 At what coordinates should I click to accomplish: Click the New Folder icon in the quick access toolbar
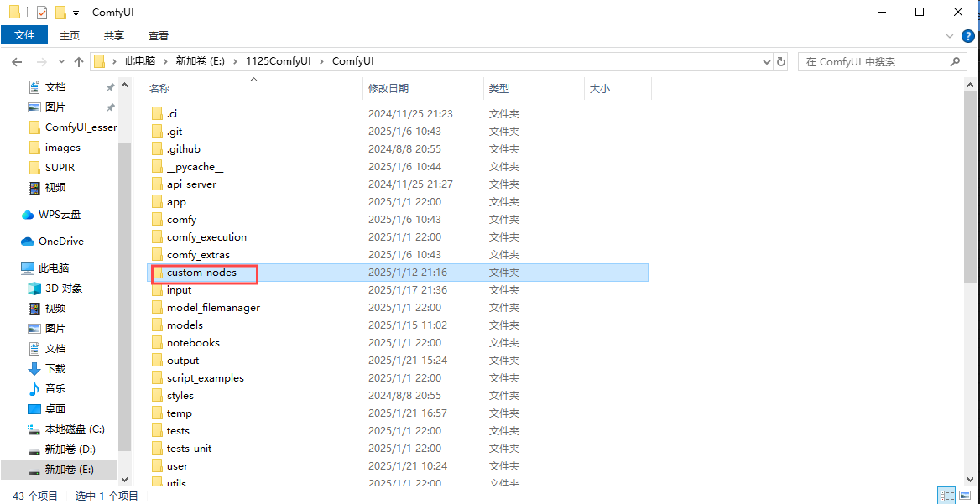tap(60, 13)
